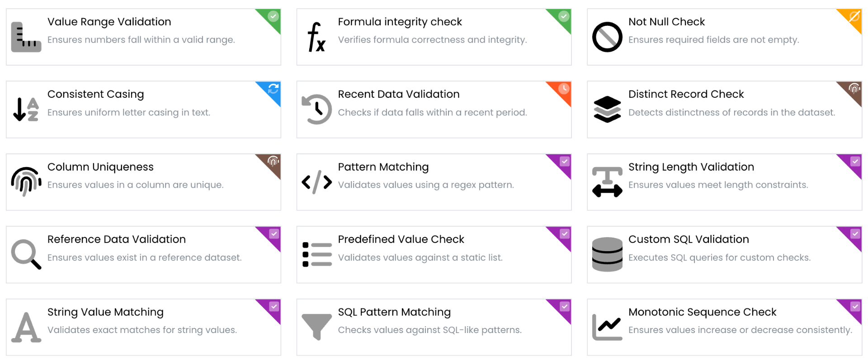868x362 pixels.
Task: Click the purple checkbox badge on Predefined Value Check
Action: tap(565, 234)
